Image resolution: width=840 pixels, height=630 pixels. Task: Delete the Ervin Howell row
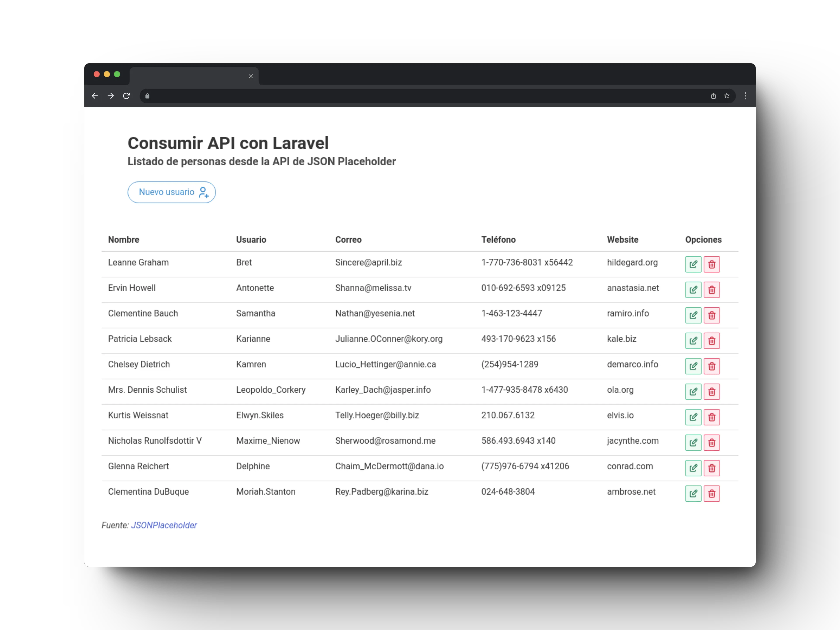tap(712, 290)
